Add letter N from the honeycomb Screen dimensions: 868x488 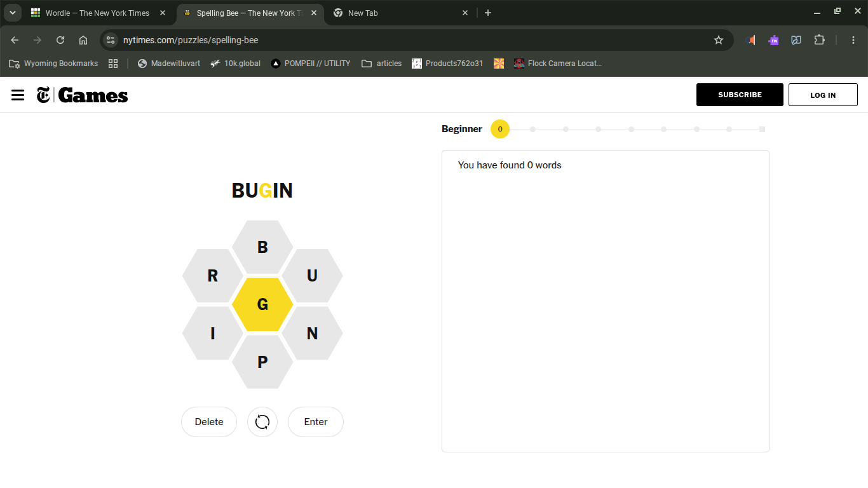312,333
